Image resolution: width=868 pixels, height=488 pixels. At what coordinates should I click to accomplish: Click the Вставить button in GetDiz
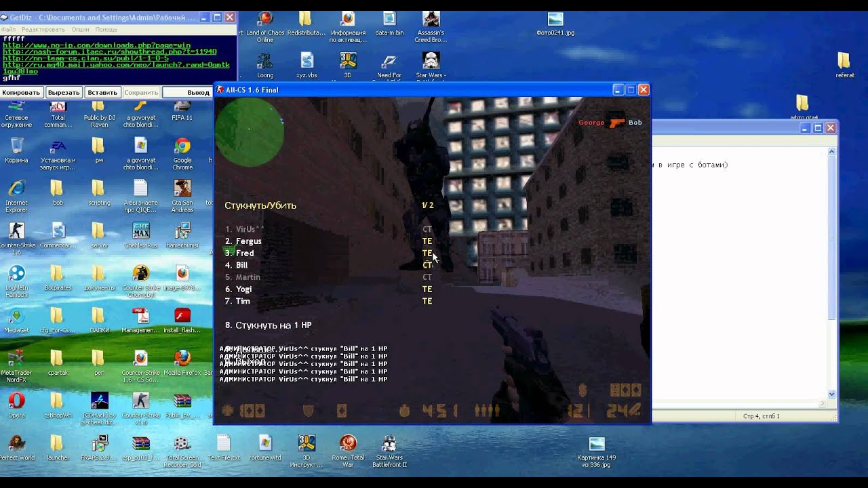102,92
